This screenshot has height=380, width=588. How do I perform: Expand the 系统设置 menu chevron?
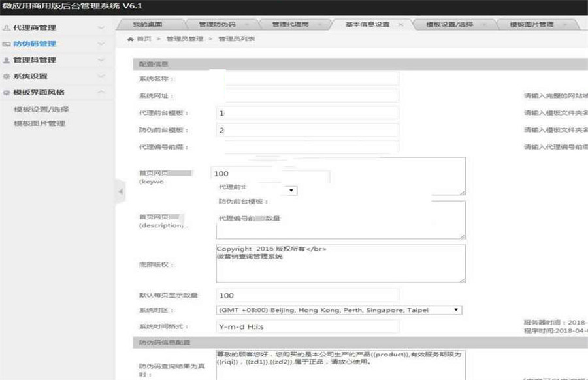coord(101,76)
